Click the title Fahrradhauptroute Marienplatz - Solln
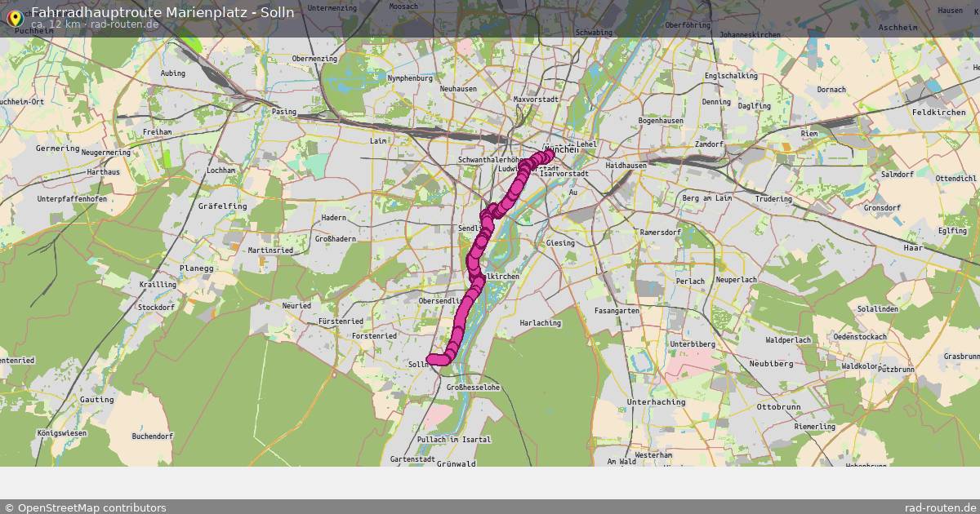Screen dimensions: 980x514 pyautogui.click(x=163, y=12)
